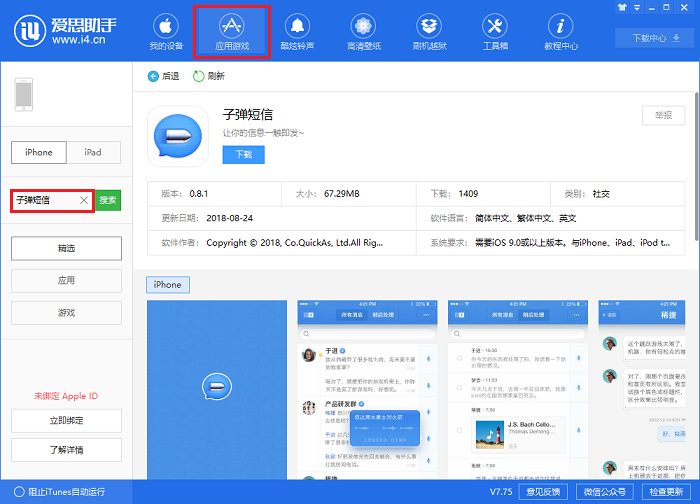Open the second screenshot showing message list
This screenshot has height=504, width=700.
pyautogui.click(x=367, y=390)
